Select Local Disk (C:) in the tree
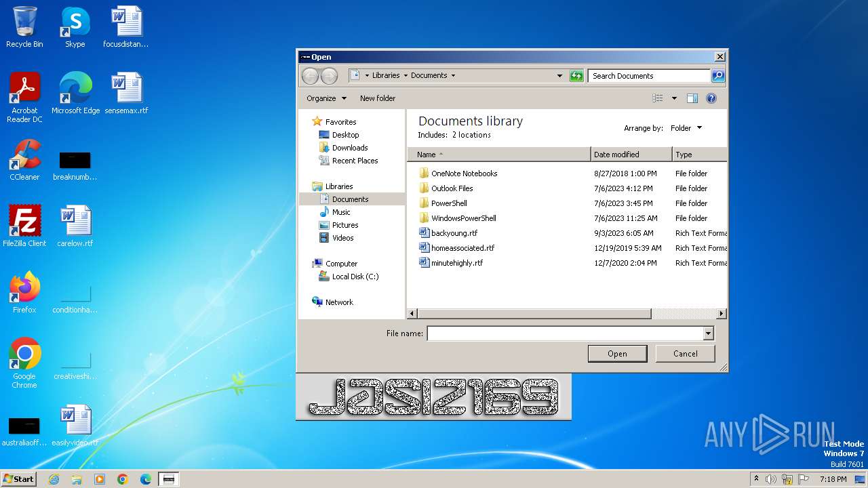Screen dimensions: 868x488 (x=355, y=277)
